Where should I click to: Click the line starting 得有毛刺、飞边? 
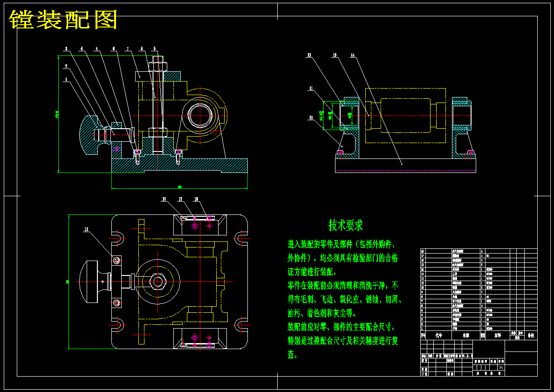tap(344, 299)
